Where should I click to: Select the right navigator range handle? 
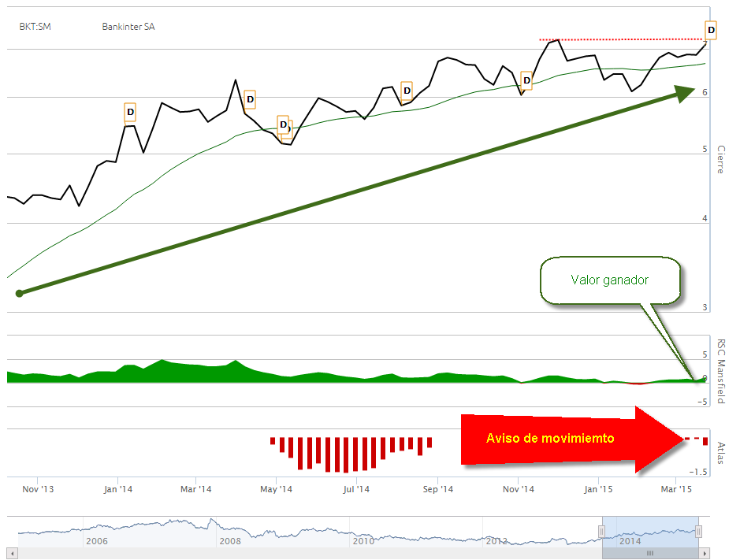click(698, 532)
